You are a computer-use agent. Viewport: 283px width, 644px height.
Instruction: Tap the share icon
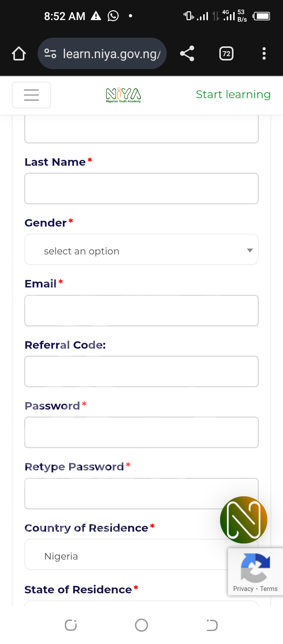(x=187, y=53)
